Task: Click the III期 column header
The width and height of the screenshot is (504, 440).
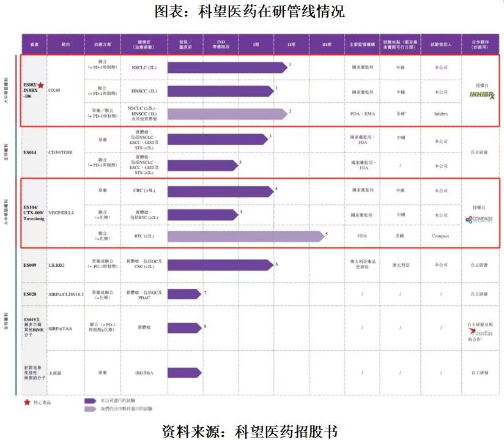Action: tap(327, 45)
